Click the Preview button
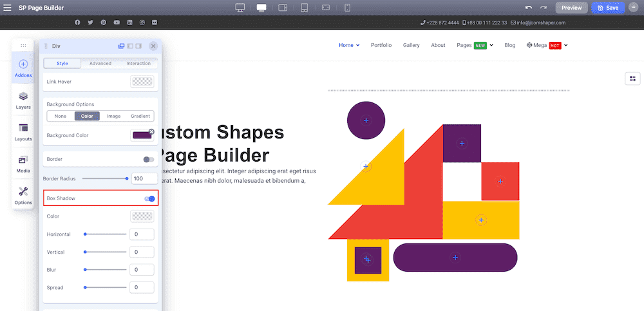The height and width of the screenshot is (311, 644). tap(572, 8)
